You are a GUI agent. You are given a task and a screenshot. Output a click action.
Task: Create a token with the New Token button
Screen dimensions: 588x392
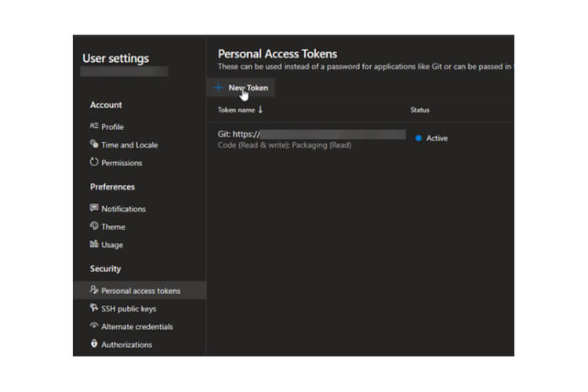pyautogui.click(x=241, y=88)
